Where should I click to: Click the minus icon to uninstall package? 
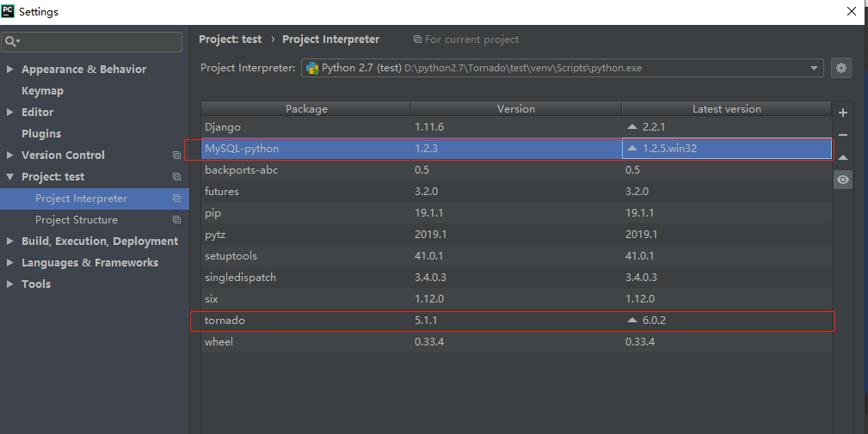point(843,135)
